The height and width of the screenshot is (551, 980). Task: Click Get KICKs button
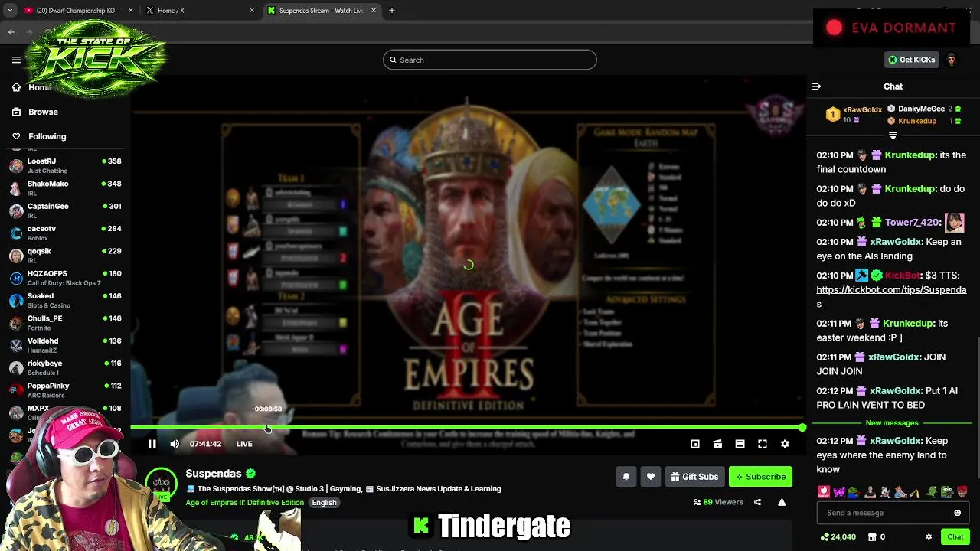point(911,60)
